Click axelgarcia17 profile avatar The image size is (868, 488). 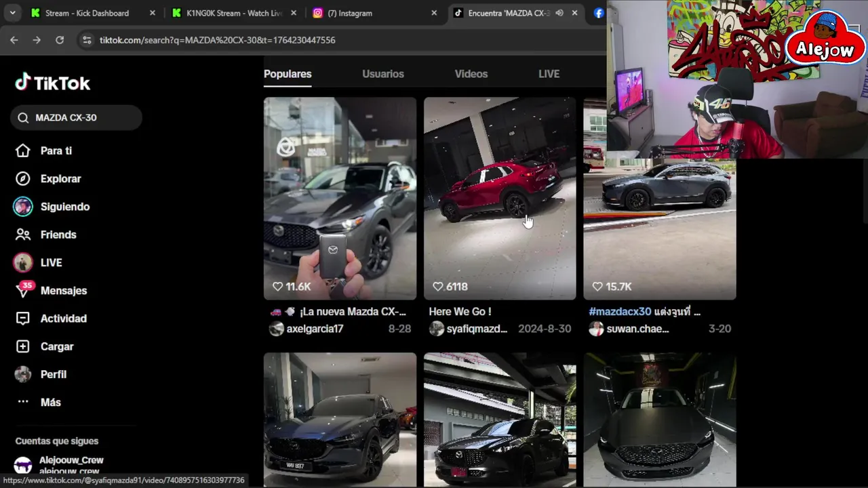tap(276, 329)
